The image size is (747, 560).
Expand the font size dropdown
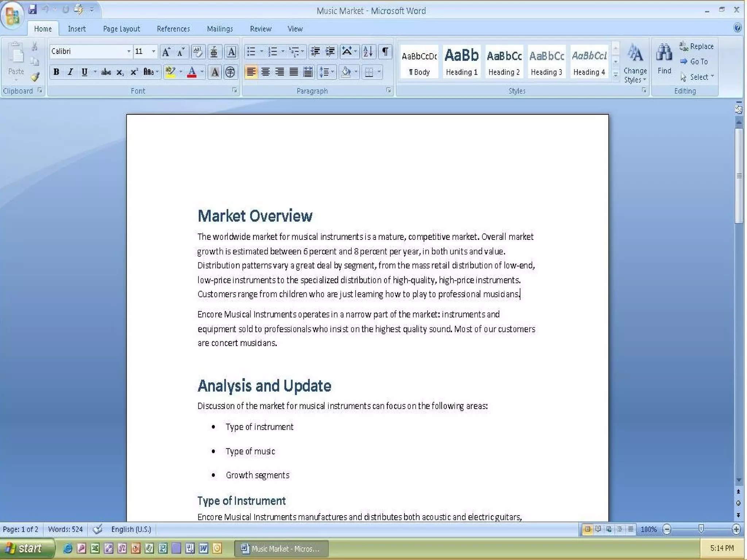154,51
